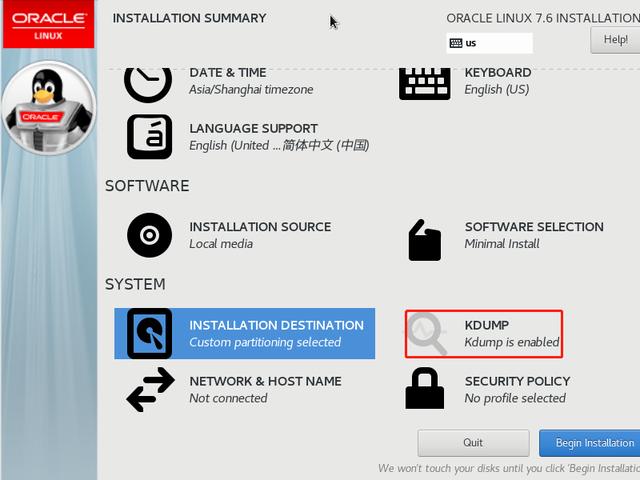
Task: Open INSTALLATION SOURCE label
Action: coord(260,227)
